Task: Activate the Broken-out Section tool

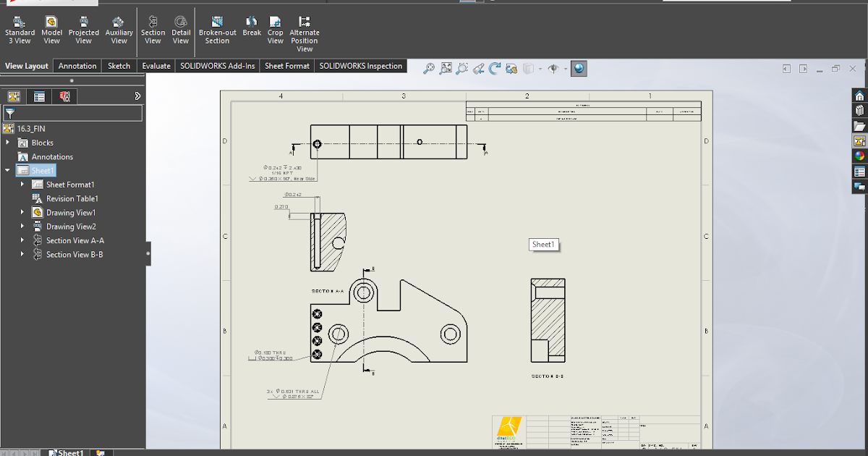Action: click(x=217, y=29)
